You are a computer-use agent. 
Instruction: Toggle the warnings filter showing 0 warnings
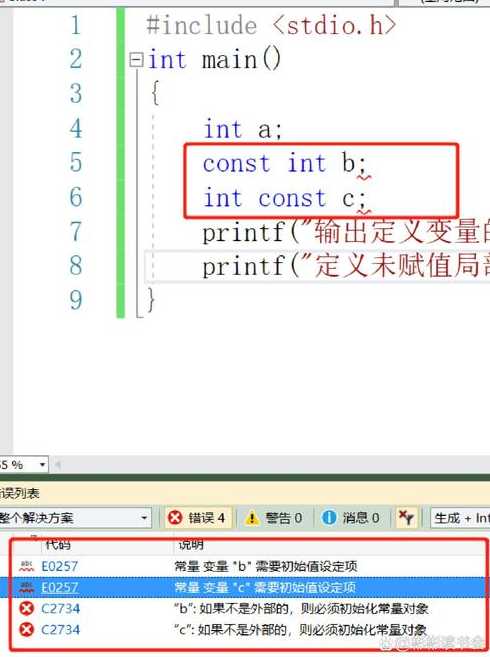click(x=274, y=518)
